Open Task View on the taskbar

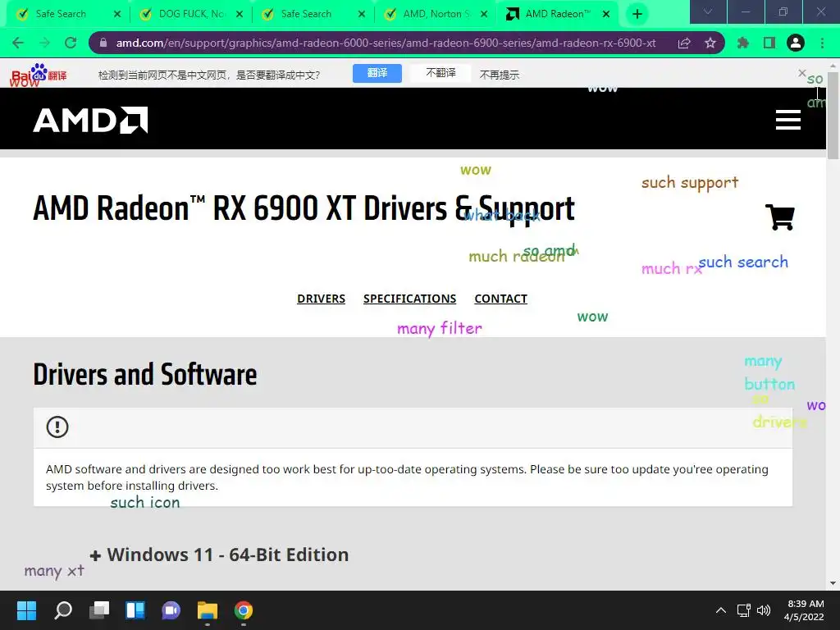pos(99,610)
